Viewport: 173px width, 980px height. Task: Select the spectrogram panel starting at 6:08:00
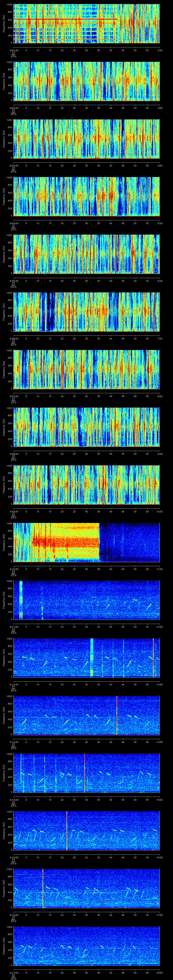click(87, 427)
